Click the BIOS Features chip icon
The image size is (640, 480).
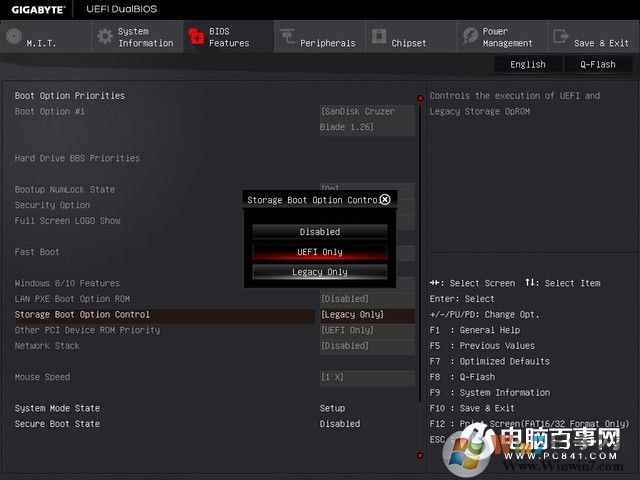coord(196,37)
